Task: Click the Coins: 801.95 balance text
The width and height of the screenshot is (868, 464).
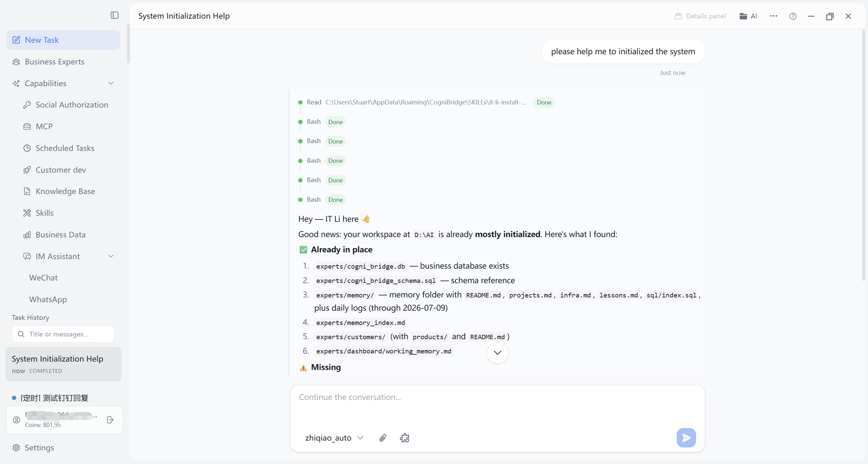Action: 43,425
